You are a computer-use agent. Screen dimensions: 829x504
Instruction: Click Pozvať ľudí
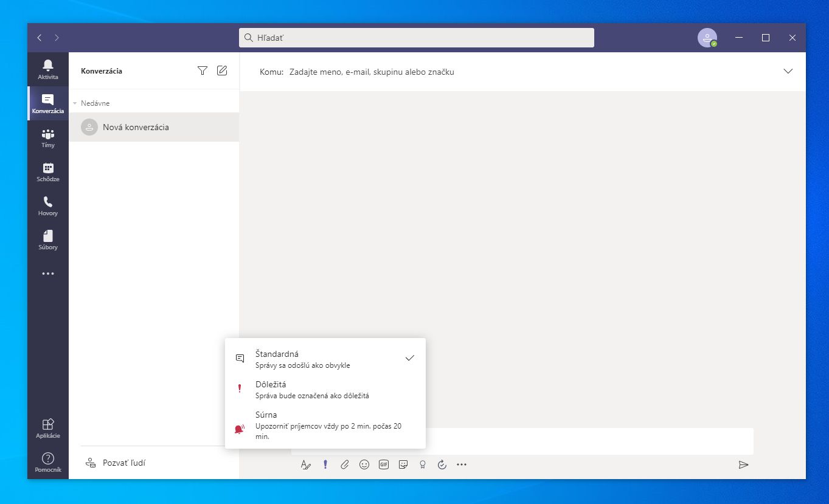[116, 463]
